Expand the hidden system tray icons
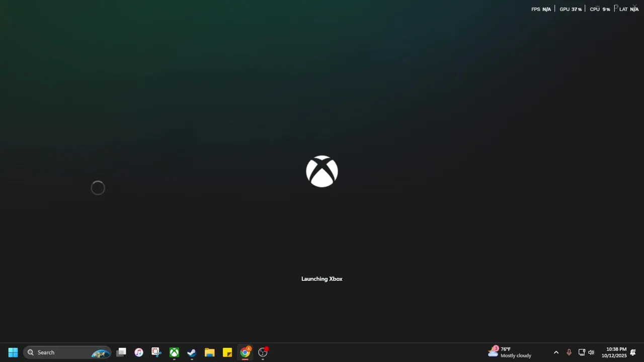644x362 pixels. 556,352
